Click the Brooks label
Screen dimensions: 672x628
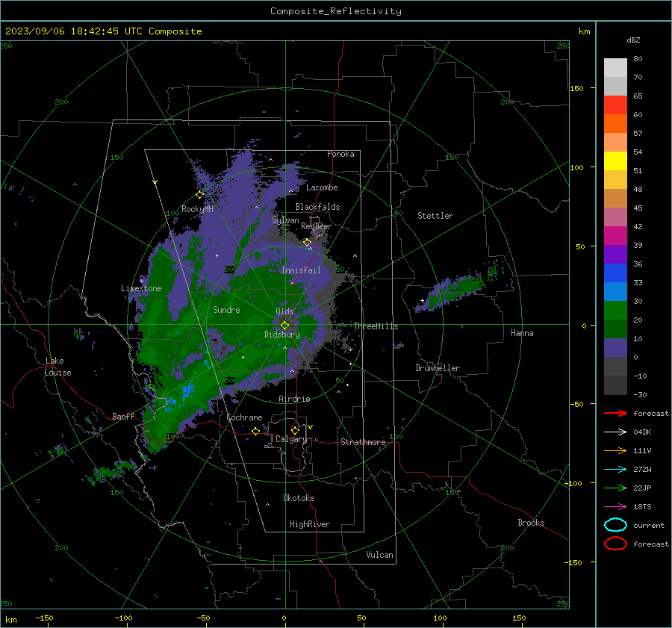531,523
